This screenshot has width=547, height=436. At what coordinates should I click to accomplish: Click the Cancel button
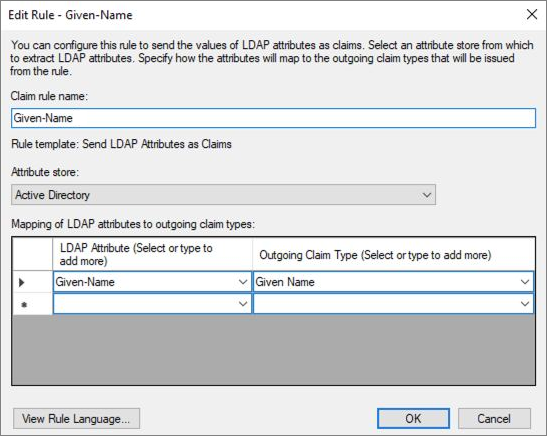[x=494, y=418]
